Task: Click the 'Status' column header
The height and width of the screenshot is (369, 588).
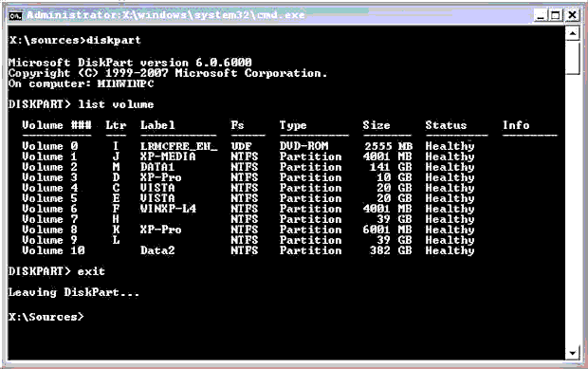Action: pyautogui.click(x=446, y=125)
